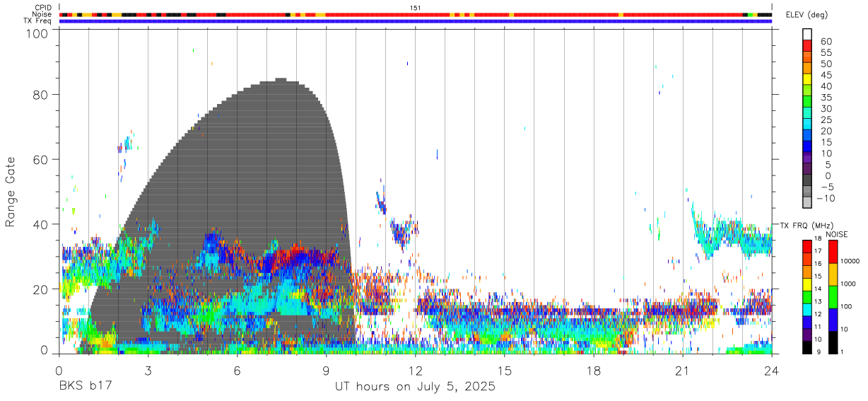The width and height of the screenshot is (868, 401).
Task: Click the blue TX Freq bar at top
Action: 416,21
